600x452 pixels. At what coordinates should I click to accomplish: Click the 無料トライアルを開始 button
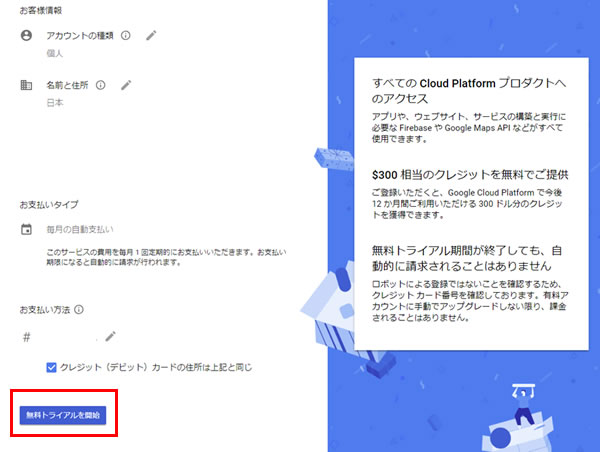(63, 415)
